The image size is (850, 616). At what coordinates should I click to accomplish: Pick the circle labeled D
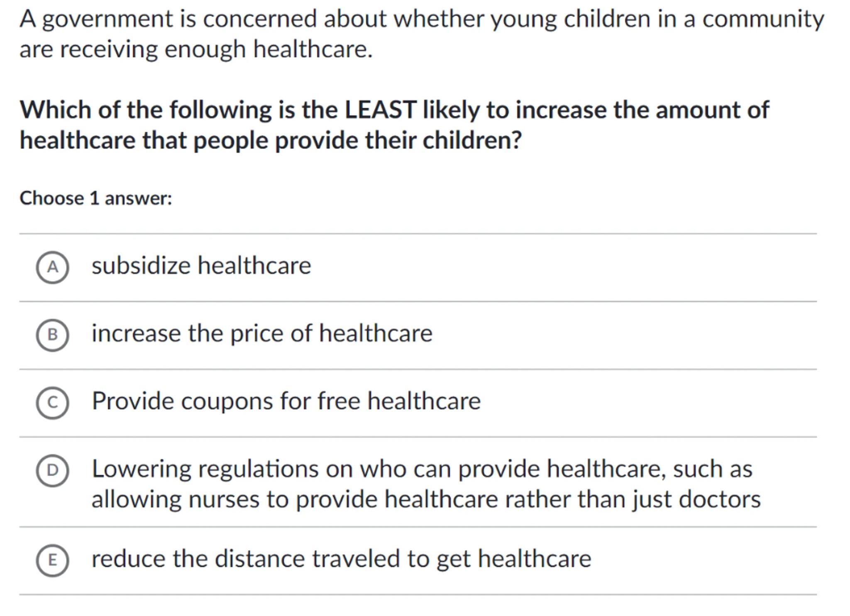(x=52, y=470)
